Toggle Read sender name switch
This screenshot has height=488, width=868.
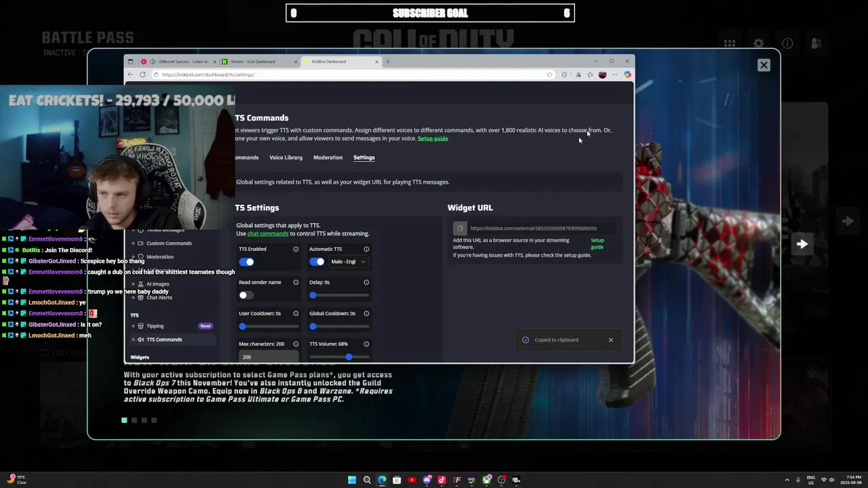(x=246, y=295)
